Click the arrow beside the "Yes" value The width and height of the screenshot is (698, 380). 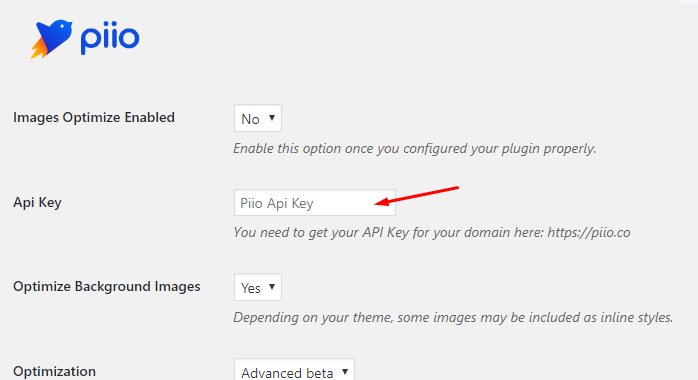pyautogui.click(x=272, y=287)
